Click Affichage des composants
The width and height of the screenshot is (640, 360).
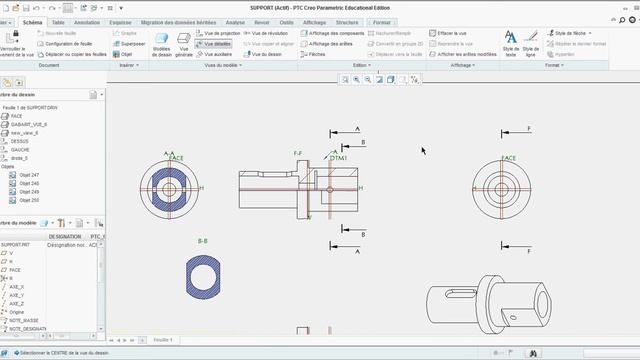(x=332, y=33)
